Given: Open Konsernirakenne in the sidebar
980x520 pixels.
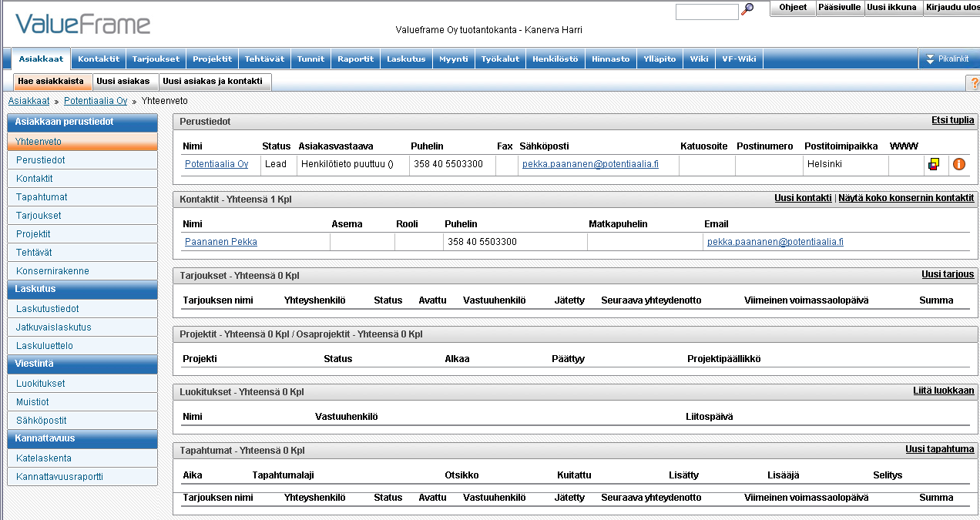Looking at the screenshot, I should point(82,271).
